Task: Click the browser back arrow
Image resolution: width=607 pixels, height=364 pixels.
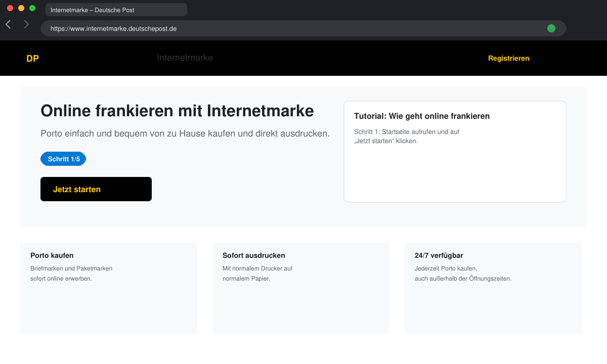Action: point(8,24)
